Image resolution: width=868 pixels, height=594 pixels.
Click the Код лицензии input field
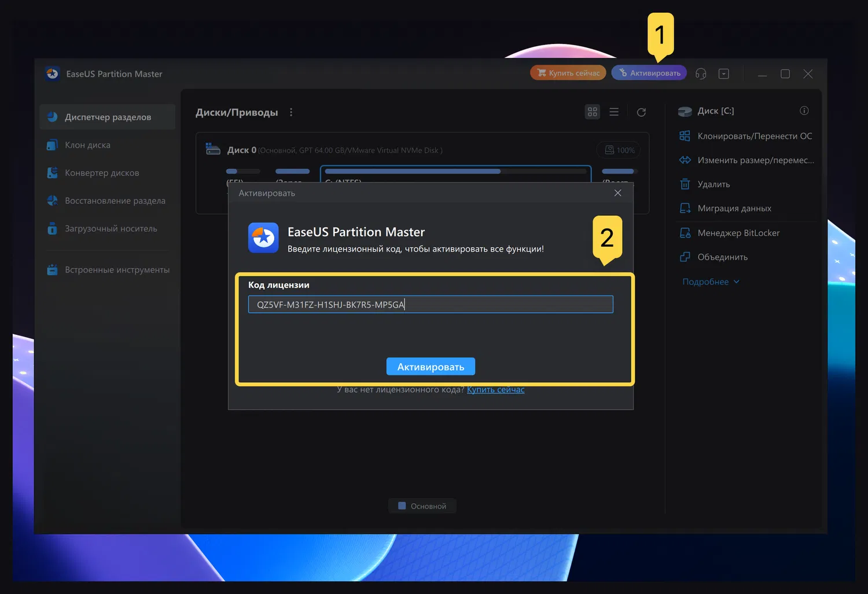431,304
